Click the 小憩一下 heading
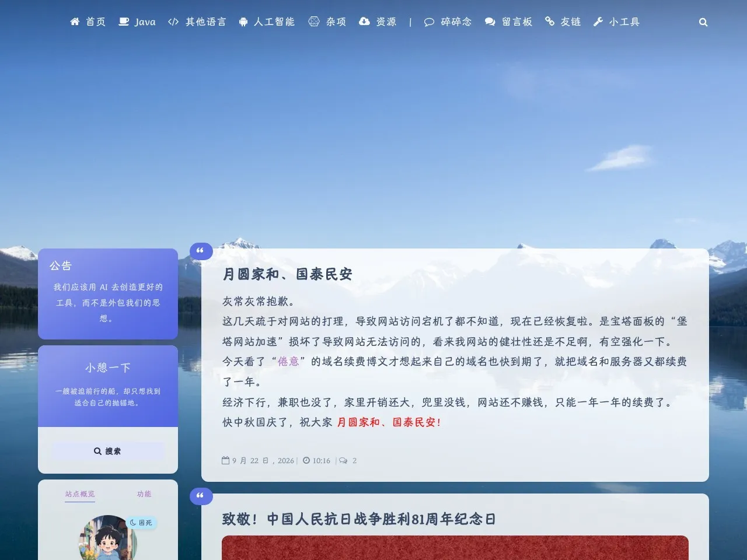 [x=108, y=367]
